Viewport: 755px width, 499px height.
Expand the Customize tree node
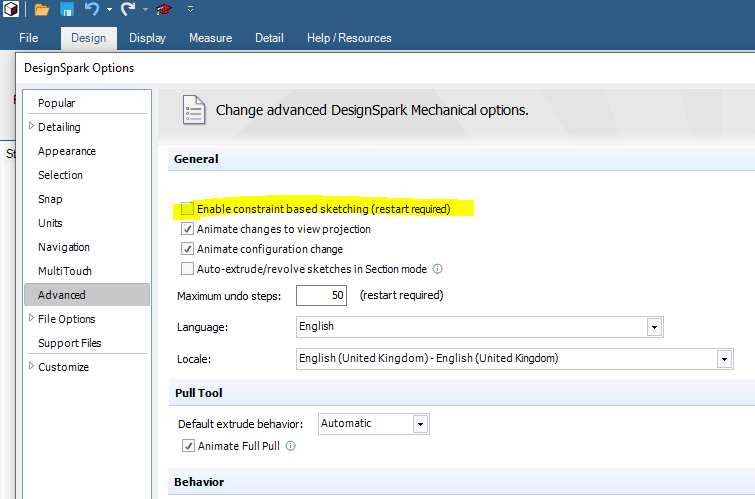(31, 366)
